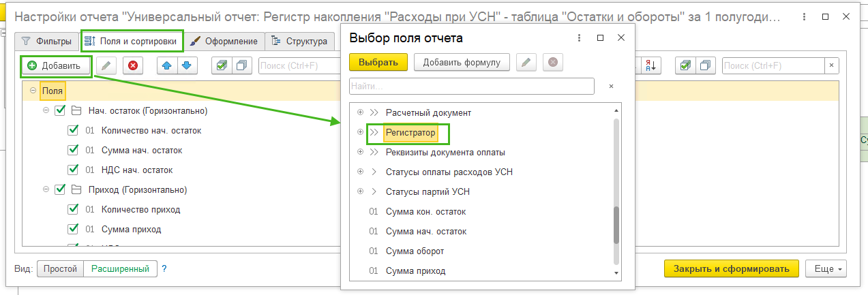Toggle checkbox for Сумма приход in fields list

(x=73, y=229)
